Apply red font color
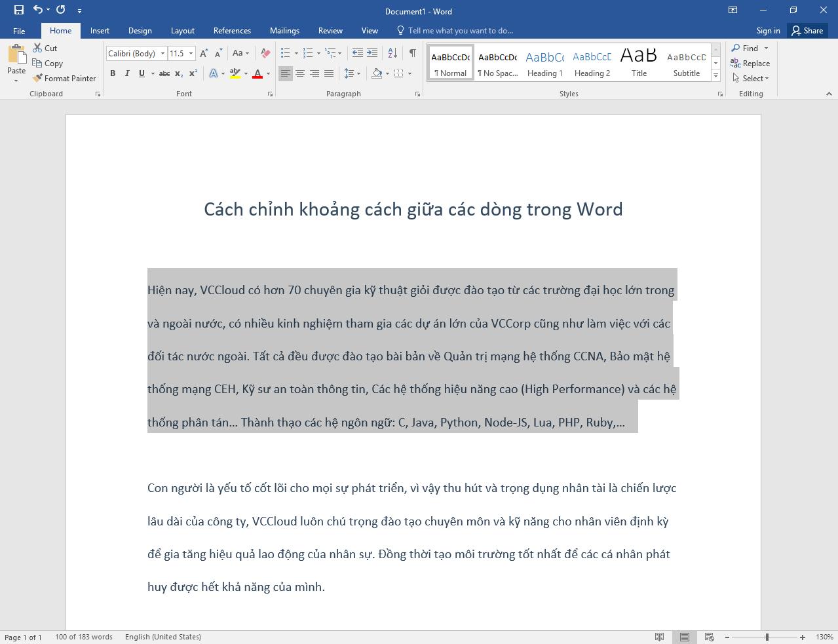The height and width of the screenshot is (644, 838). pos(257,73)
